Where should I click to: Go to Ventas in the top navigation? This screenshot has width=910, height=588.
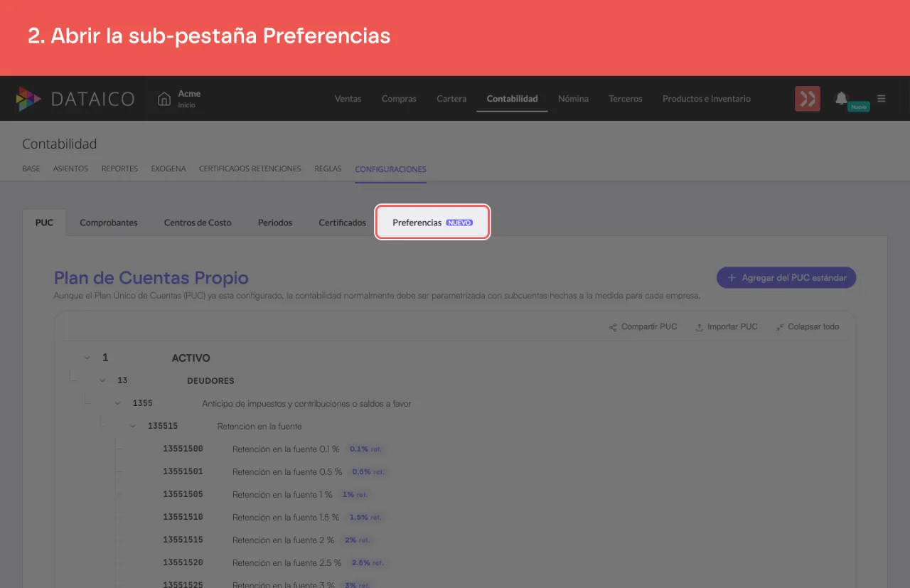click(x=348, y=99)
